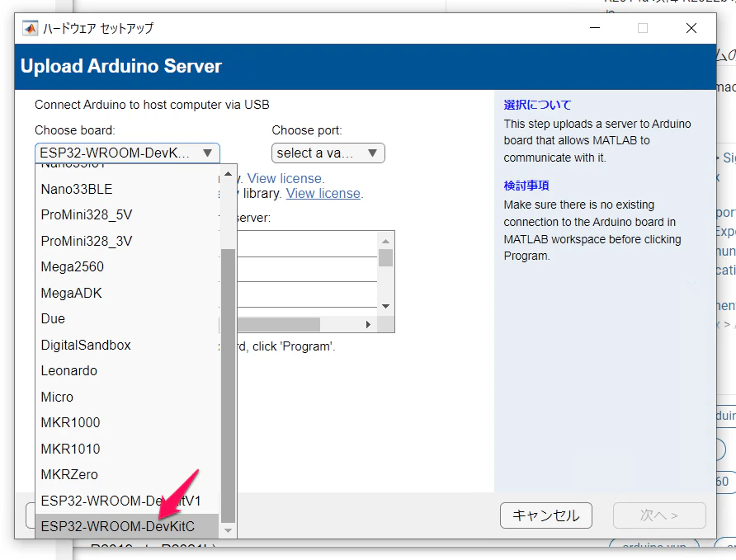Close the ハードウェア セットアップ window
736x560 pixels.
click(691, 28)
